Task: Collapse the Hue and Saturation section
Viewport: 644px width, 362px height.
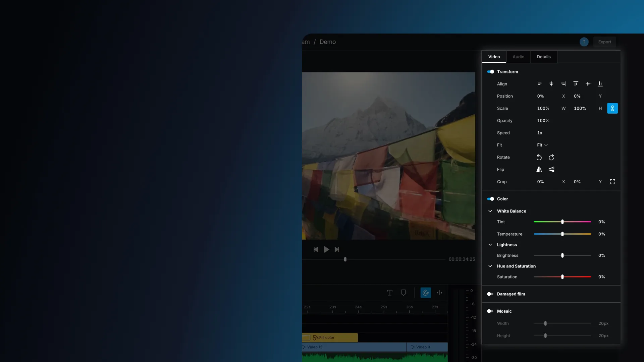Action: (x=490, y=266)
